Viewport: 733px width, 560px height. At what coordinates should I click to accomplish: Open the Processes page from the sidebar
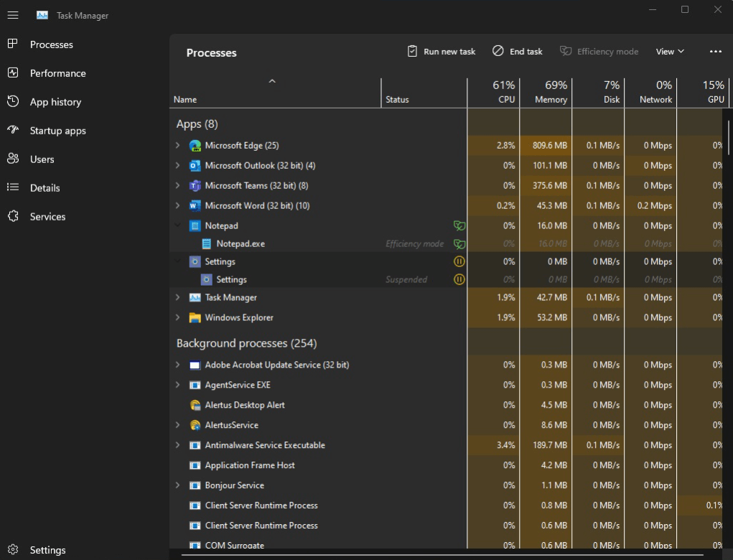51,44
